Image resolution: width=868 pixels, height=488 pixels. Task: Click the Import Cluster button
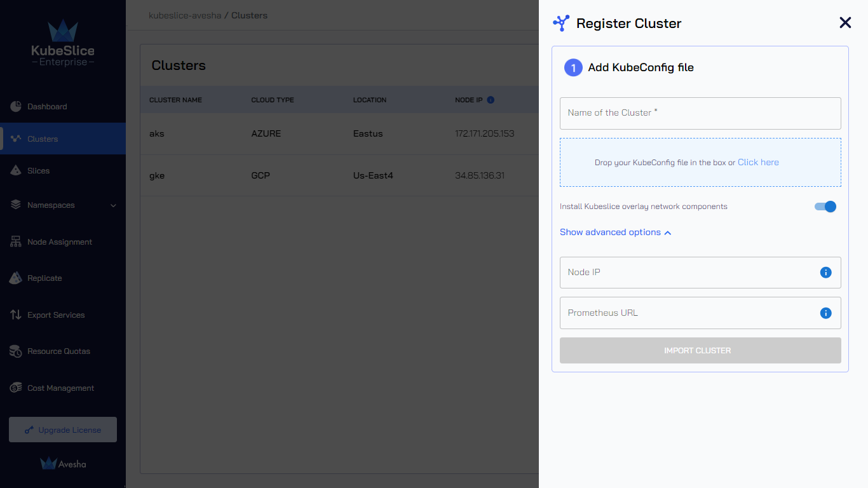tap(700, 351)
